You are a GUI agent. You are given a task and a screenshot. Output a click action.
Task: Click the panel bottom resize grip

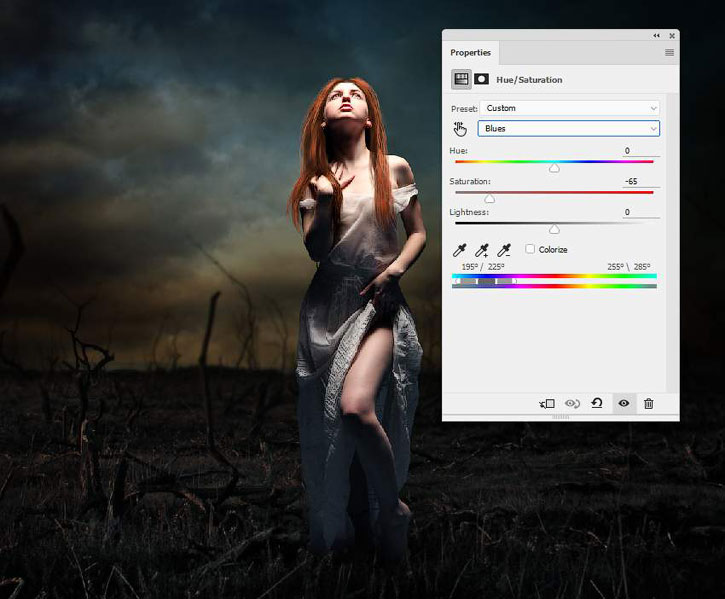(561, 417)
